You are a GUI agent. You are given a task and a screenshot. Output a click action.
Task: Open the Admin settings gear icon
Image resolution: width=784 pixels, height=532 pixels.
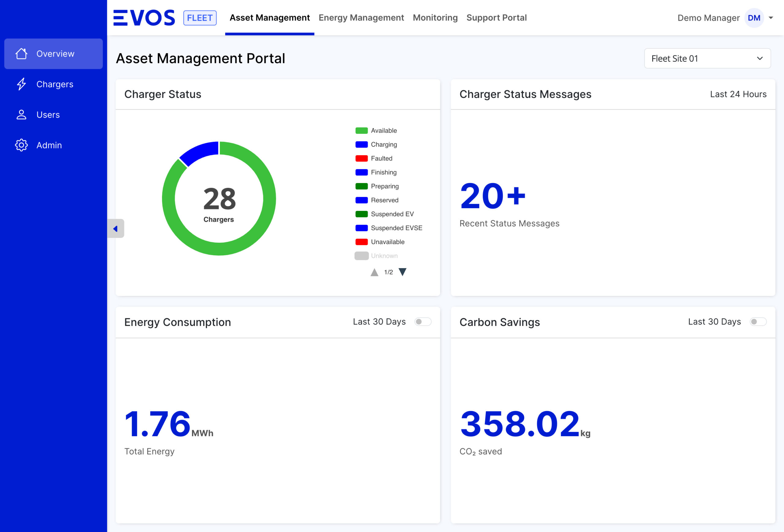pos(21,145)
